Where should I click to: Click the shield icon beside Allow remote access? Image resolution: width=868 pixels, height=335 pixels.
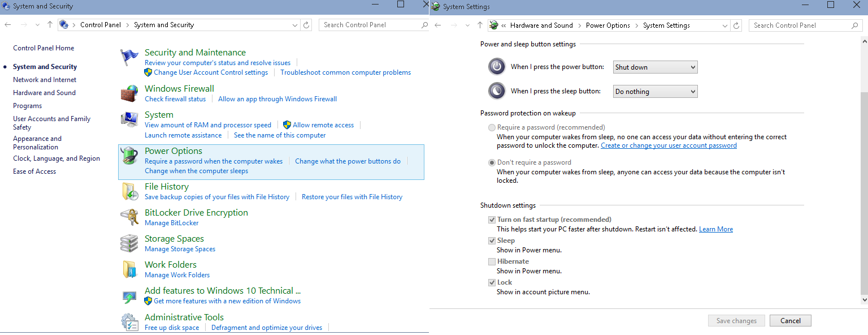287,125
